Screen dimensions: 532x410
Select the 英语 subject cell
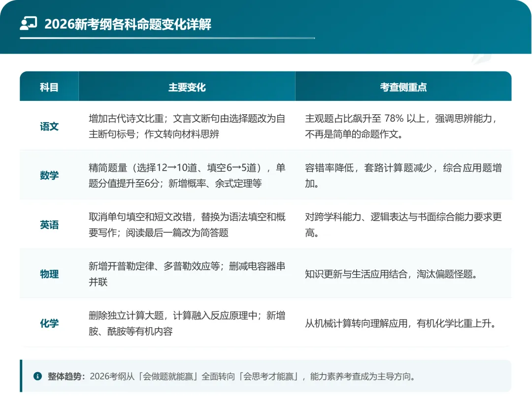coord(49,224)
